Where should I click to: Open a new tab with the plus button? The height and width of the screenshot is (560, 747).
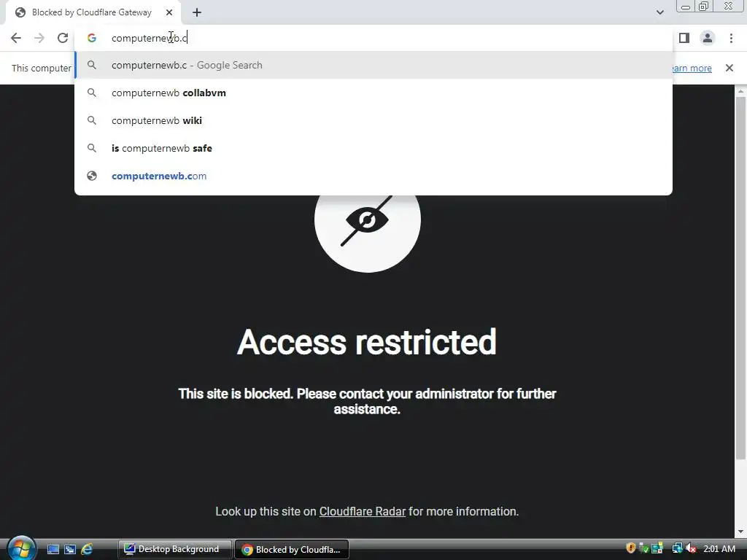(197, 13)
